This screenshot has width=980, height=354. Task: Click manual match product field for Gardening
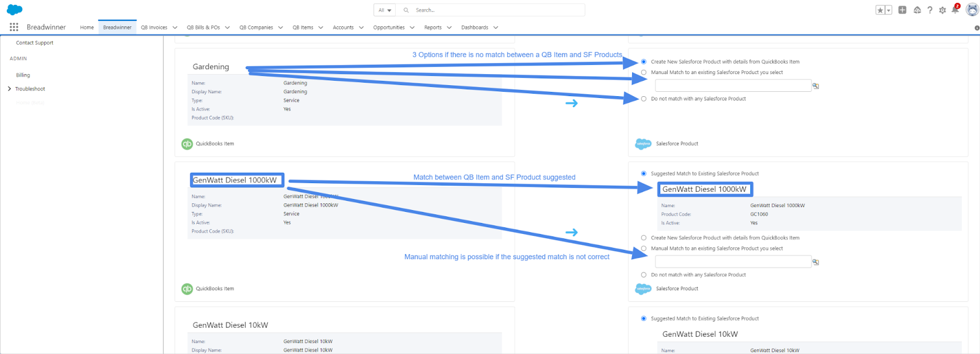[x=733, y=86]
